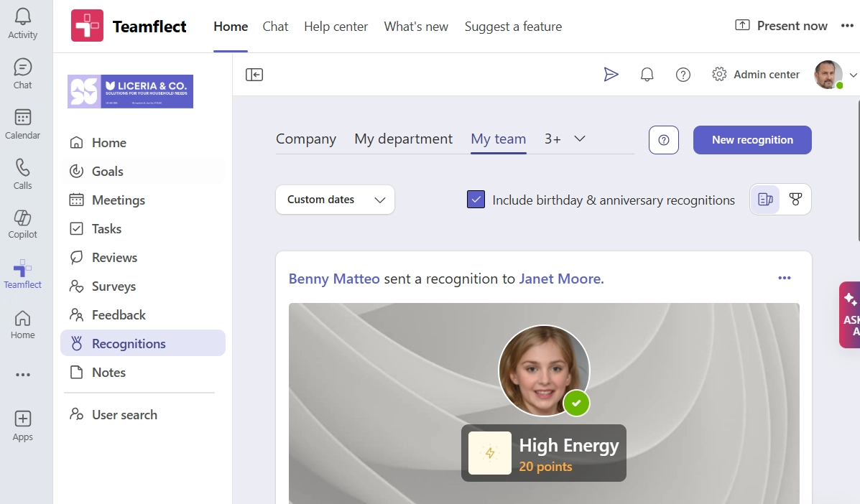Uncheck include birthday & anniversary recognitions
The height and width of the screenshot is (504, 860).
point(476,200)
